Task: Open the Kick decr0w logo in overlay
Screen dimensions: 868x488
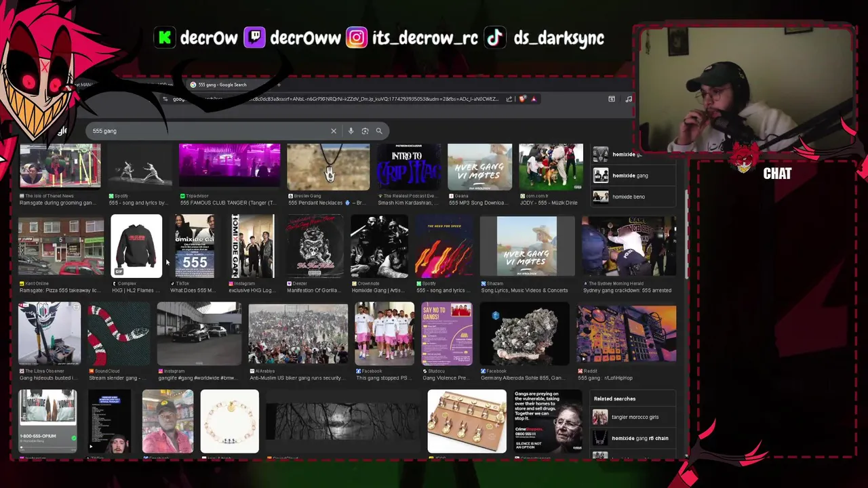Action: [x=164, y=38]
